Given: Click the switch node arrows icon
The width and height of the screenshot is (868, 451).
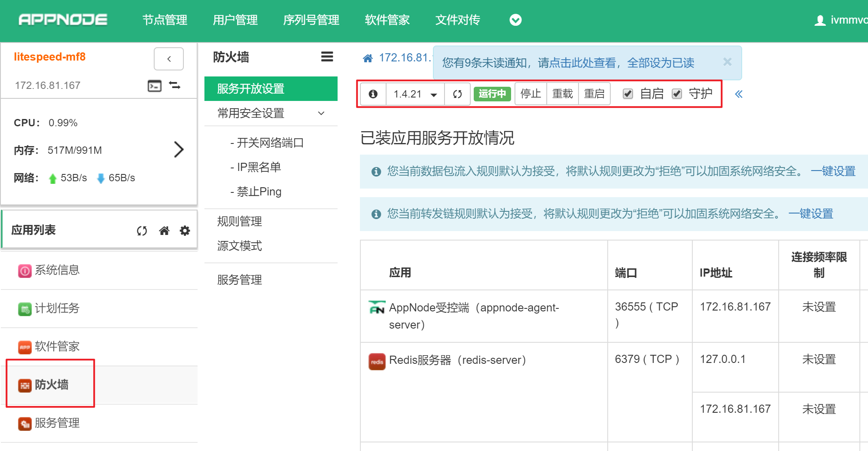Looking at the screenshot, I should tap(175, 85).
